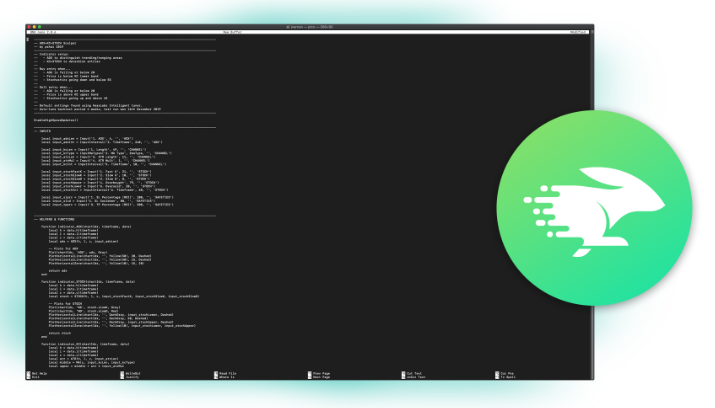Click the WriteOut shortcut in nano footer
Viewport: 715px width, 408px height.
(x=130, y=373)
